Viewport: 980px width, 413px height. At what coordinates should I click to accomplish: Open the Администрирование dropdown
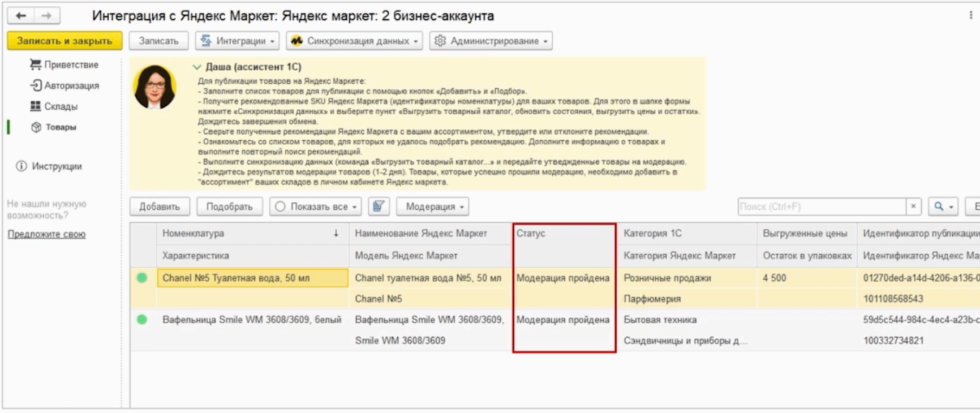click(491, 41)
